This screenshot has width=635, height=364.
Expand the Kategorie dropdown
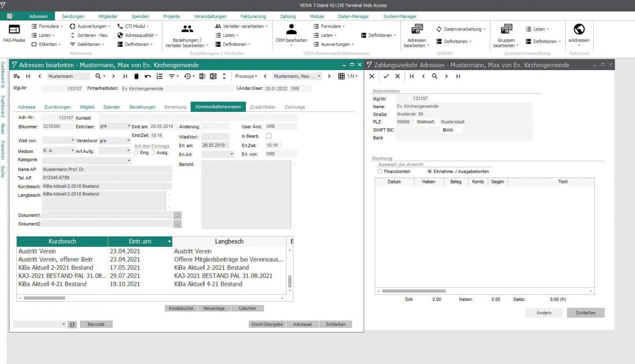coord(129,160)
